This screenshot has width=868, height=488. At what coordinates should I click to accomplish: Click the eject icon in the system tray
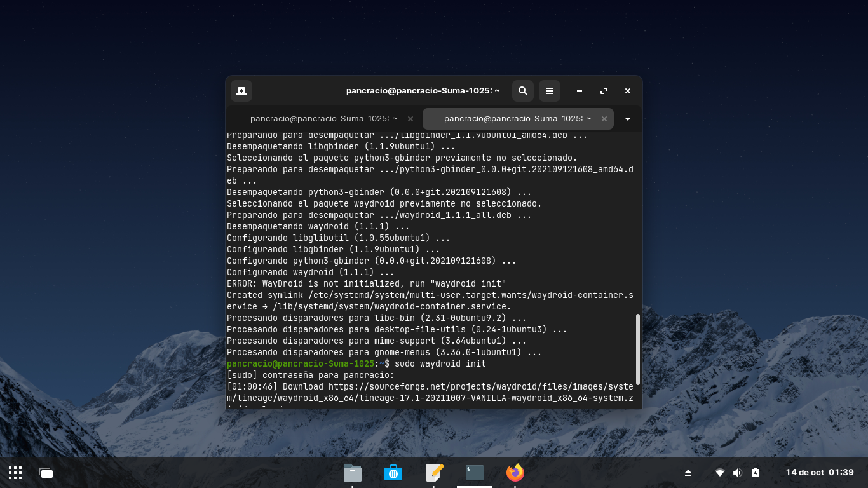[688, 473]
